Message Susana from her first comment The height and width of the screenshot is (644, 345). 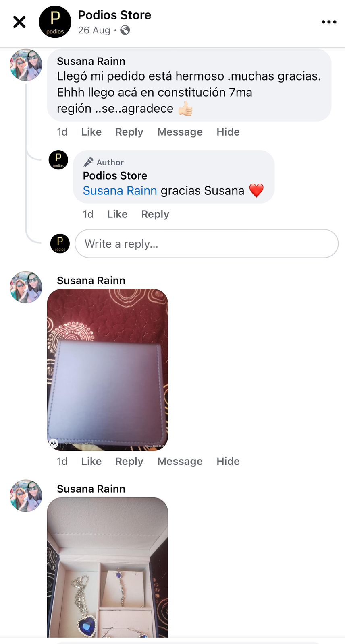180,132
